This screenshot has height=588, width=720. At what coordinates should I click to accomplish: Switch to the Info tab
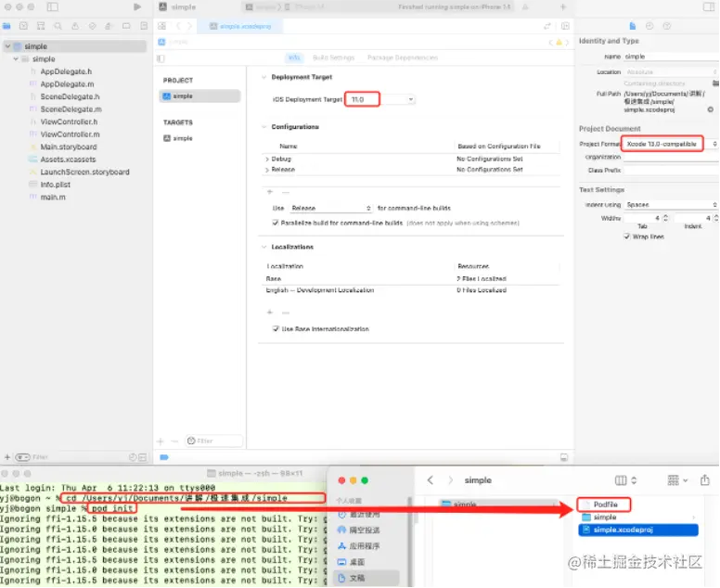point(294,58)
